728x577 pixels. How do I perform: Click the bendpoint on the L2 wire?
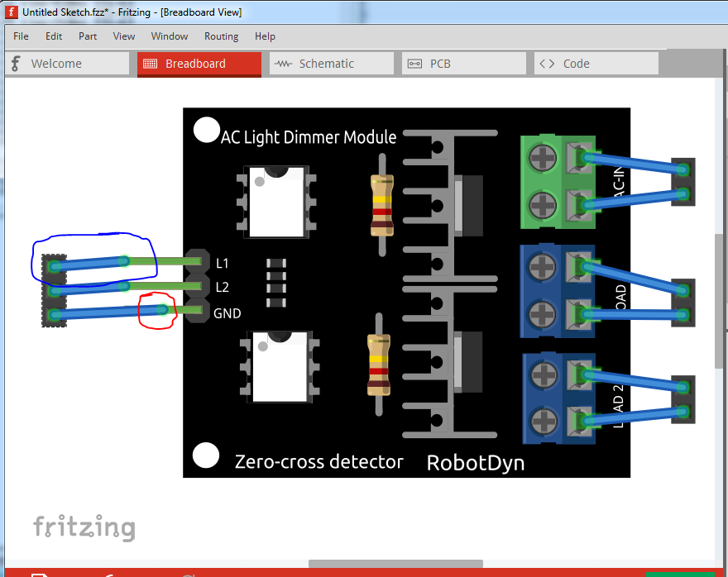124,286
